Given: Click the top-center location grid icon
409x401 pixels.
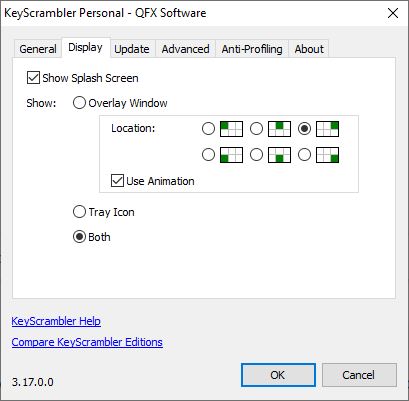Looking at the screenshot, I should [279, 129].
